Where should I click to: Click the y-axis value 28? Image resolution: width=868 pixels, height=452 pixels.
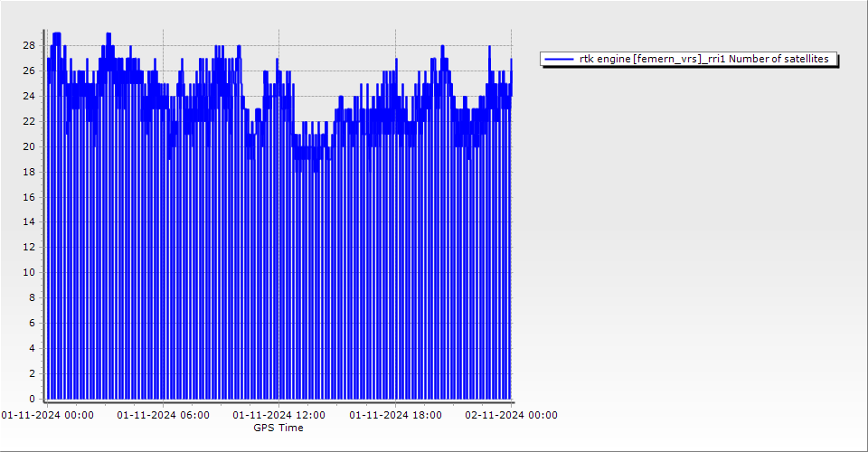click(x=29, y=45)
